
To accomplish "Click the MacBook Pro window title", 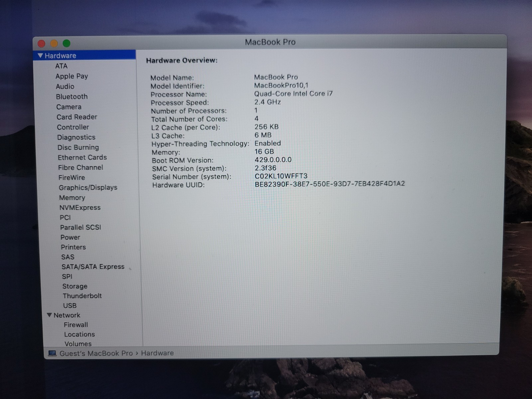I will tap(270, 42).
